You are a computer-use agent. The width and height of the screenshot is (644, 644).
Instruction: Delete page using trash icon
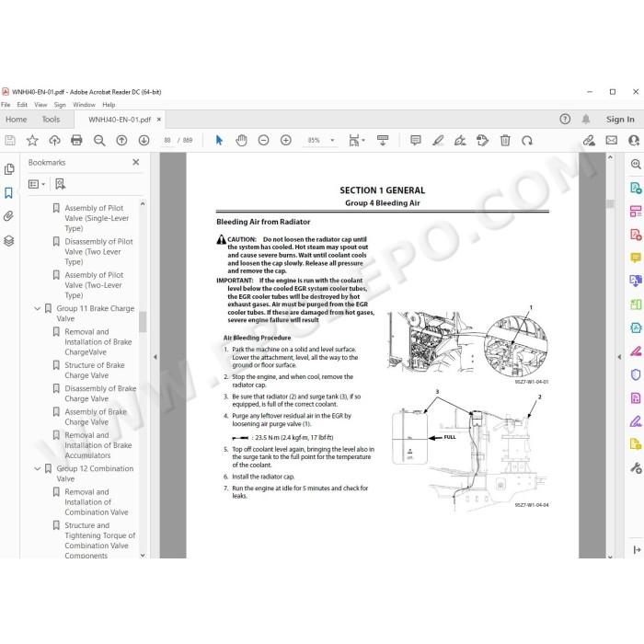coord(505,141)
